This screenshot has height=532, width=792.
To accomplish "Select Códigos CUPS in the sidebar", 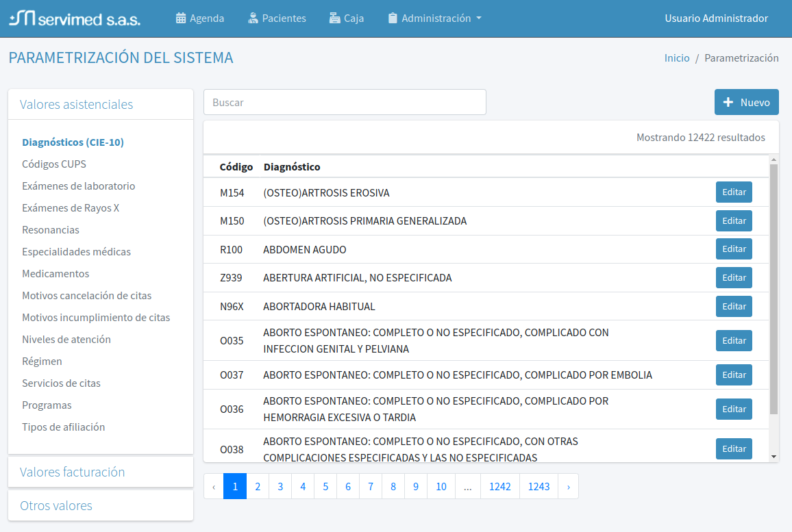I will pyautogui.click(x=54, y=164).
